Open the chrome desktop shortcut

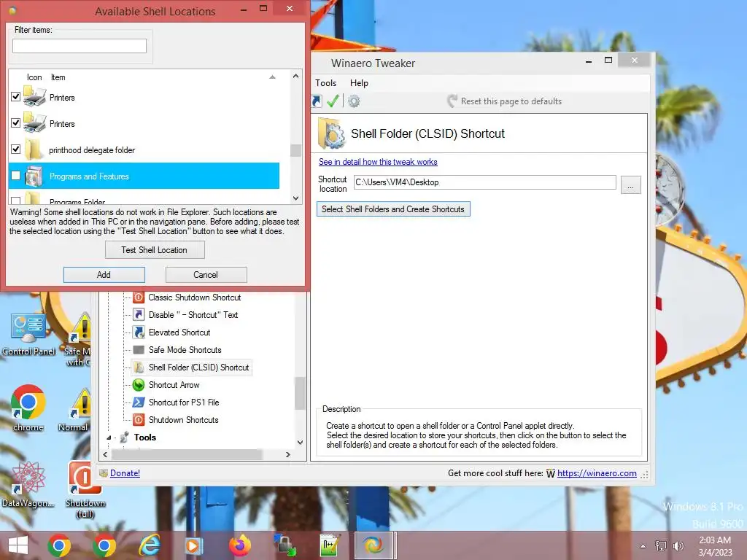[x=28, y=408]
